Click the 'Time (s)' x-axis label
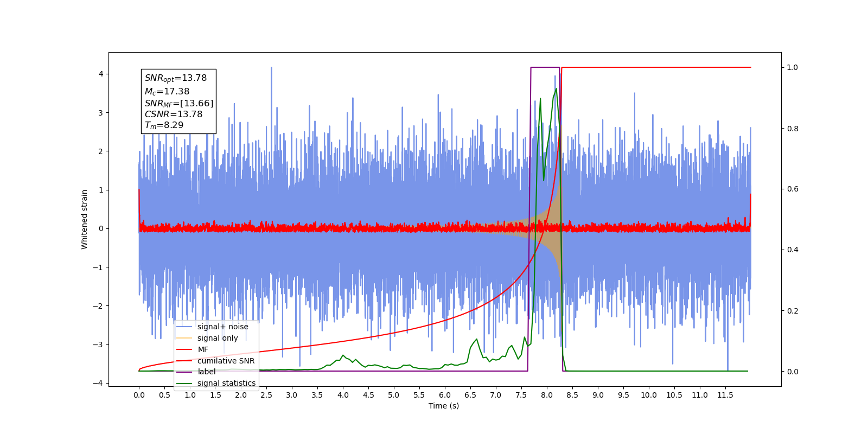Viewport: 868px width, 434px height. (x=444, y=406)
